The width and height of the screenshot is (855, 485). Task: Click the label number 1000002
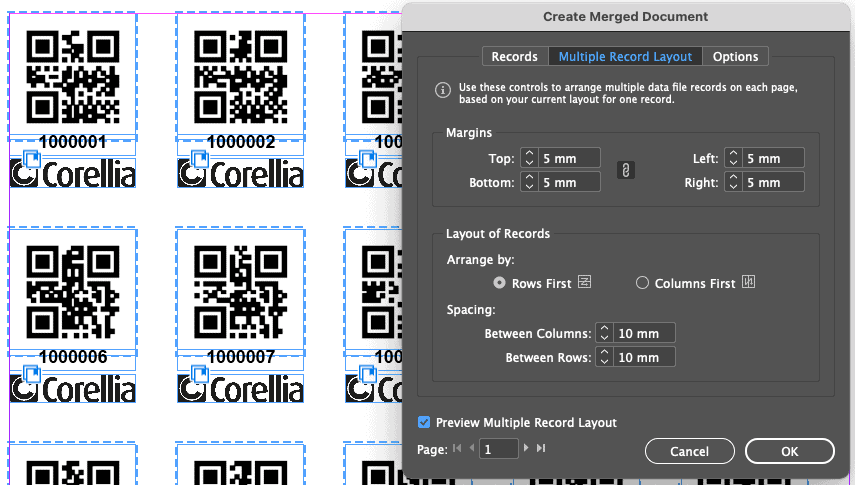[x=240, y=142]
